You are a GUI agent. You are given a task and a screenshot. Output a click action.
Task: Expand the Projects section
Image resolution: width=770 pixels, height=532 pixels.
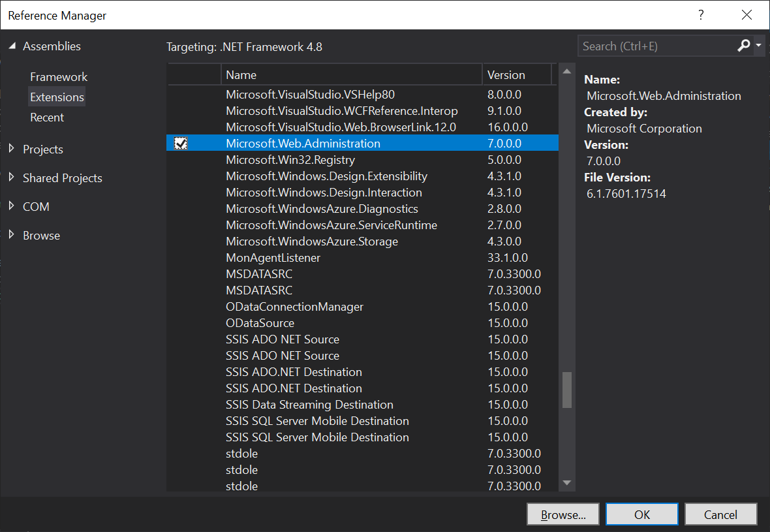[11, 149]
